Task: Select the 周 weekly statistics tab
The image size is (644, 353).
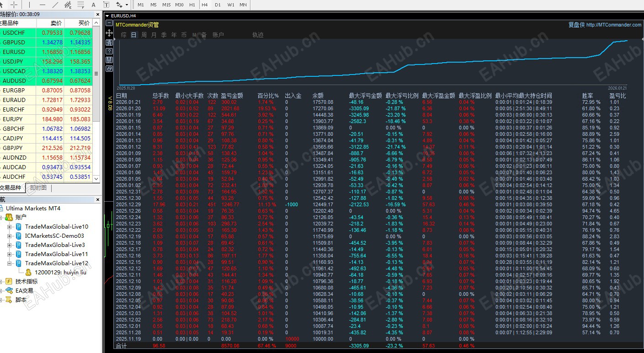Action: [x=144, y=35]
